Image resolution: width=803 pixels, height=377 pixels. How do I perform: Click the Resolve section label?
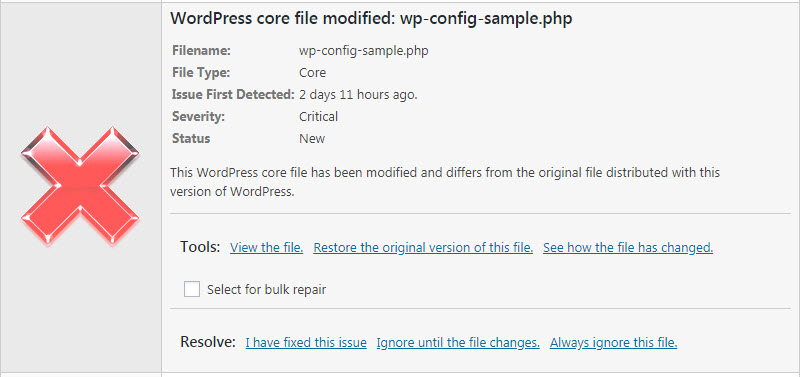click(207, 342)
